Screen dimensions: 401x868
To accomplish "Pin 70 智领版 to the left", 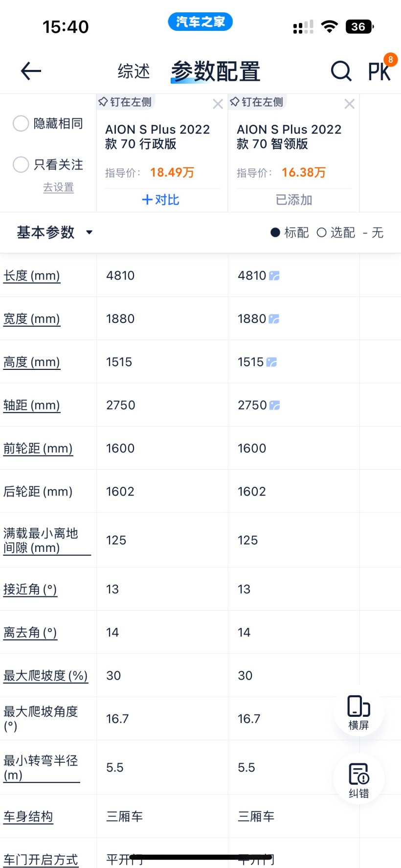I will pyautogui.click(x=257, y=102).
